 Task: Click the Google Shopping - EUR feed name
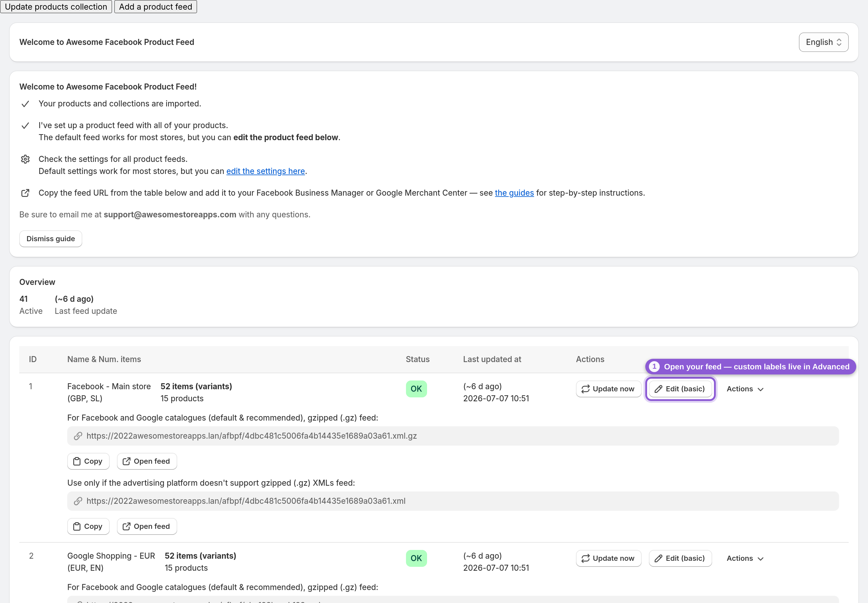[x=111, y=562]
